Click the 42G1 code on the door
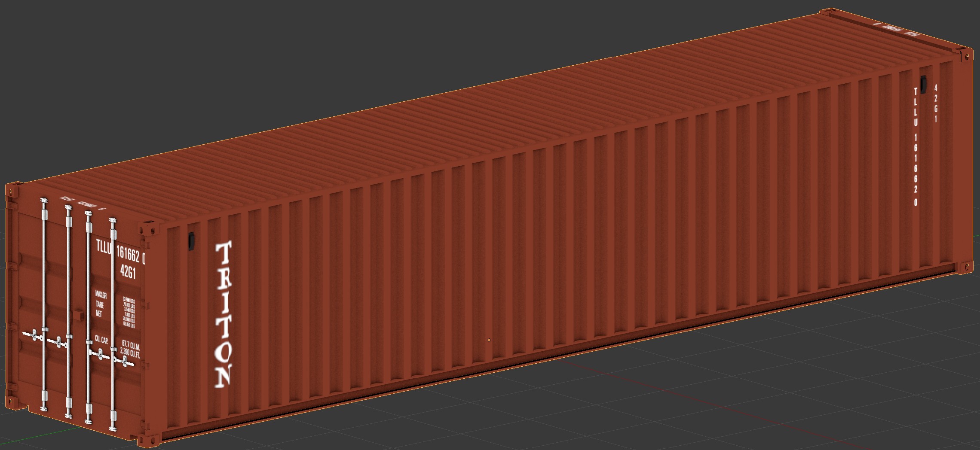The image size is (980, 450). pos(128,272)
